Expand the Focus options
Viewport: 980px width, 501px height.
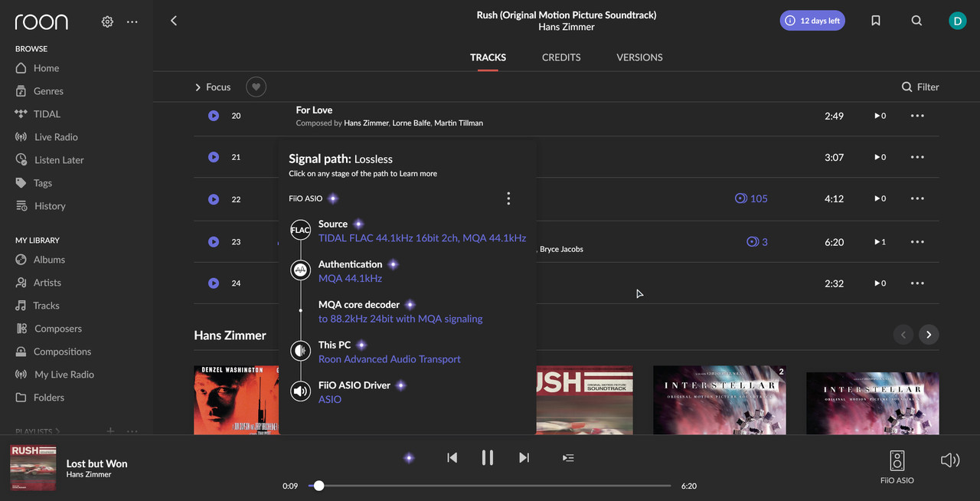tap(212, 87)
